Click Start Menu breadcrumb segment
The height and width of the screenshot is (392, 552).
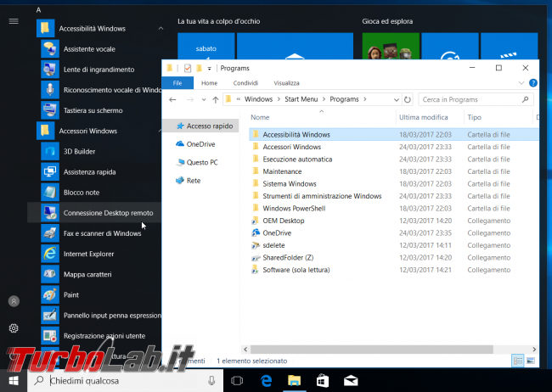tap(301, 99)
